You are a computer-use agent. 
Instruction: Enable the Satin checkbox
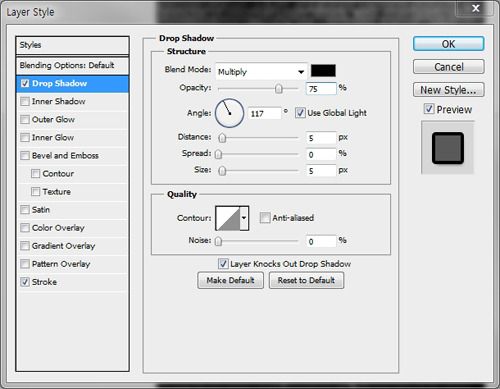click(25, 210)
